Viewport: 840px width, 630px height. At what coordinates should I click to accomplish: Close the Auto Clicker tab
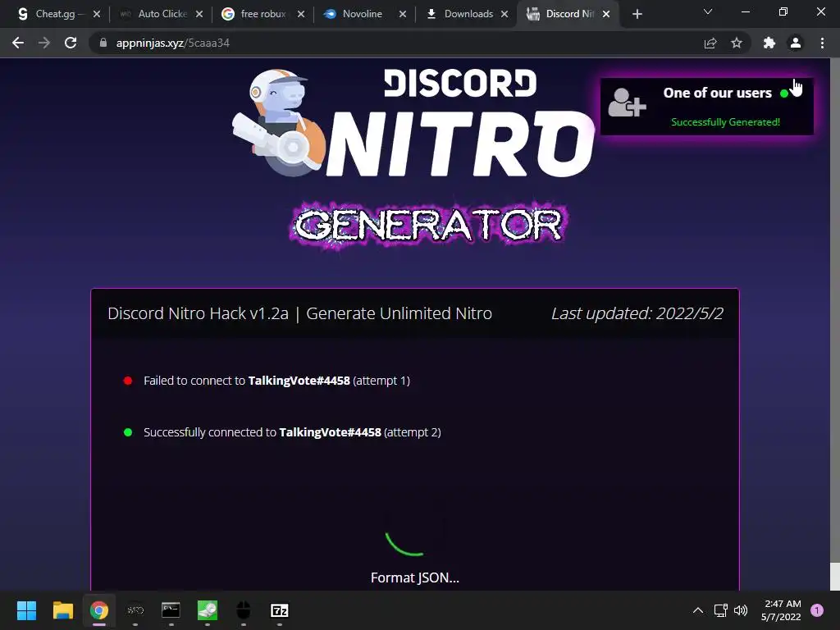point(199,14)
